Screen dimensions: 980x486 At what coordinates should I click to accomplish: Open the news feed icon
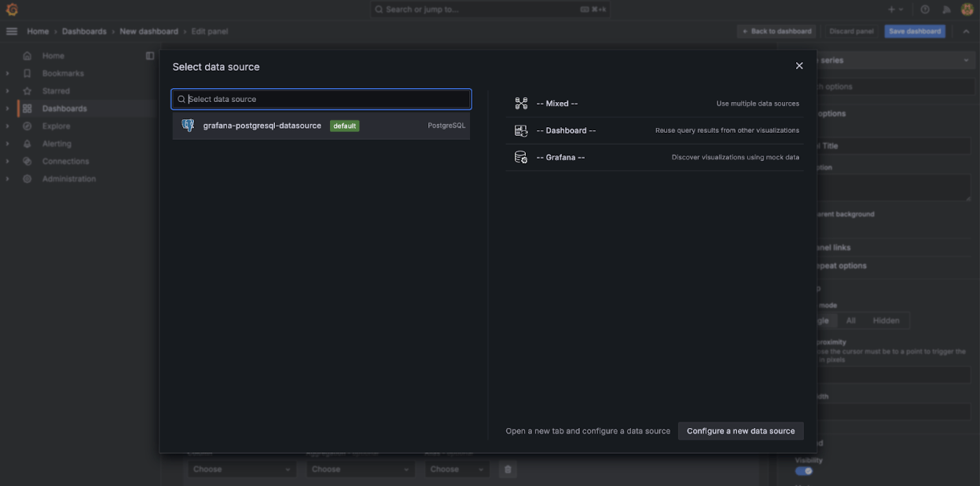946,9
